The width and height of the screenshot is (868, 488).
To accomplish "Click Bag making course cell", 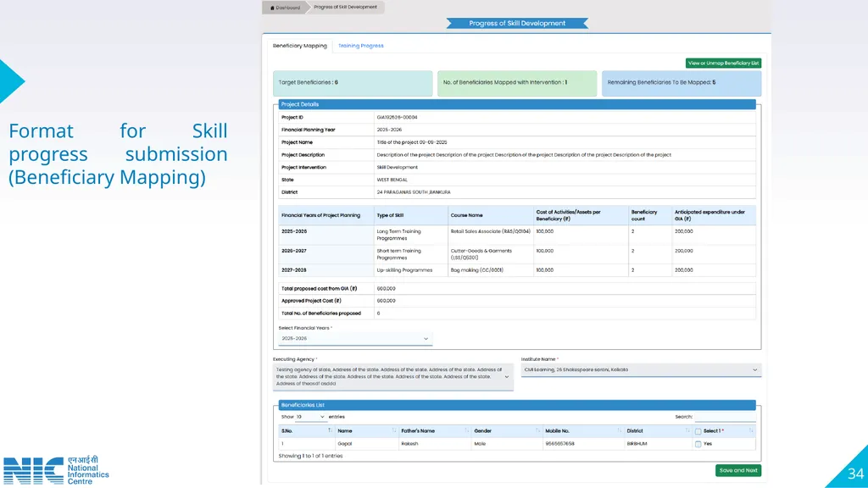I will tap(490, 270).
